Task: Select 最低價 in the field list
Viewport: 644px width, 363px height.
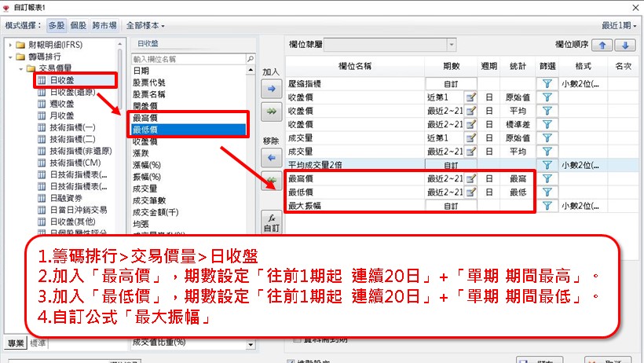Action: pos(188,130)
